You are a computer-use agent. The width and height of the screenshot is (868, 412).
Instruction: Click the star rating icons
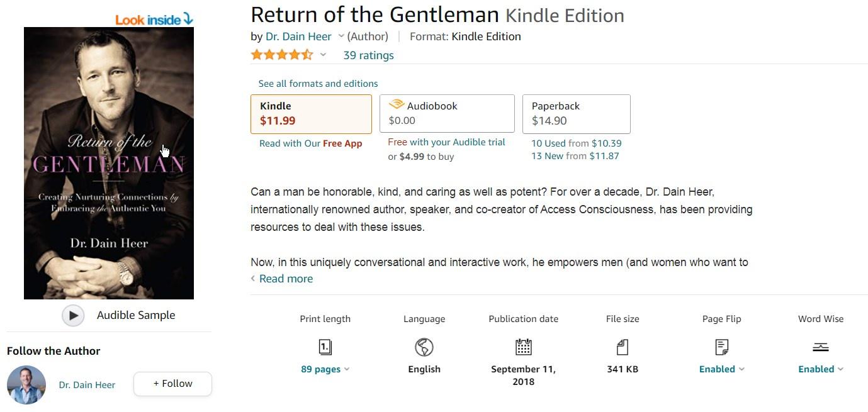(x=281, y=55)
